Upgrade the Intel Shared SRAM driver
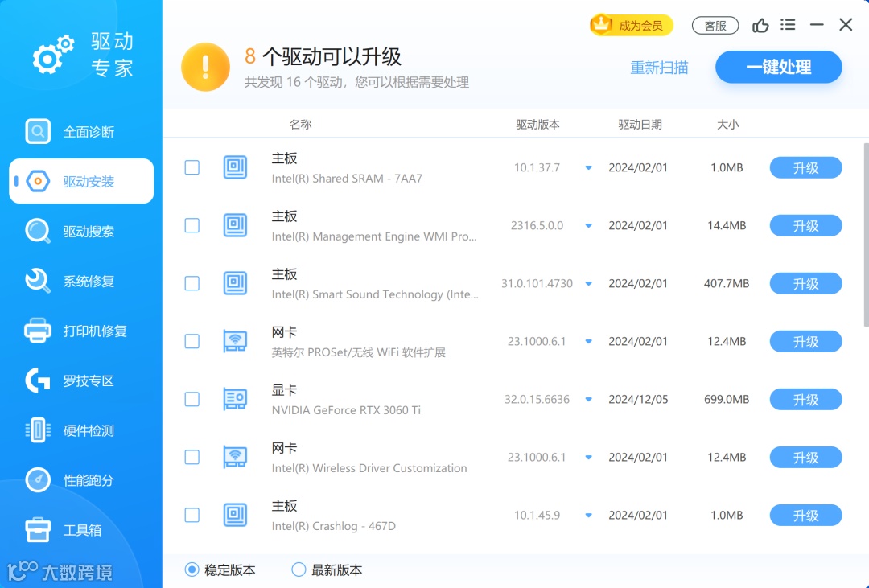 point(805,168)
